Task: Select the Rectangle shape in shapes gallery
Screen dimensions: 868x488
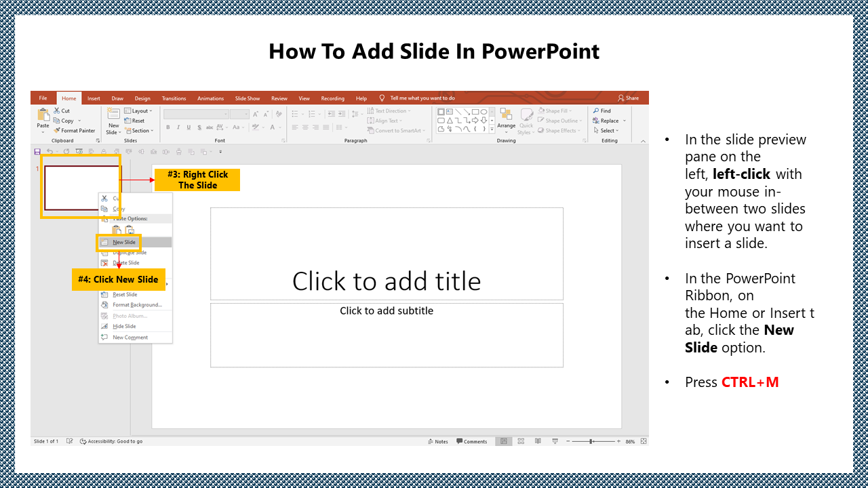Action: [x=475, y=112]
